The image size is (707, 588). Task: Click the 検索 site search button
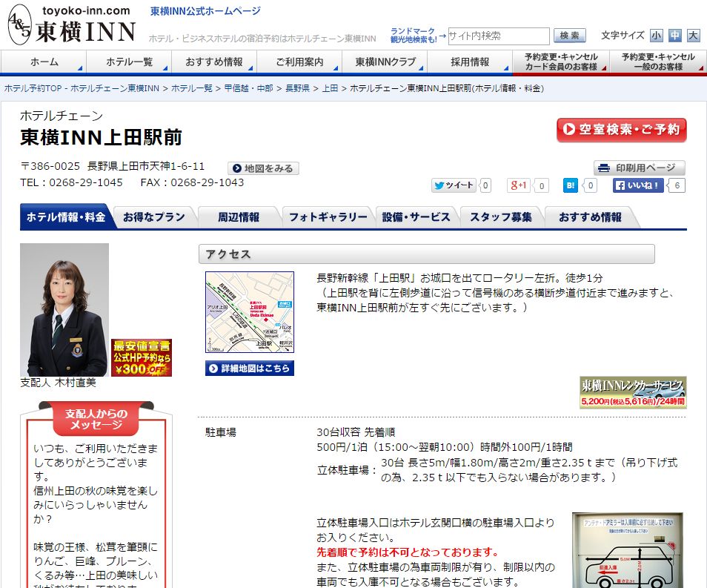(569, 36)
